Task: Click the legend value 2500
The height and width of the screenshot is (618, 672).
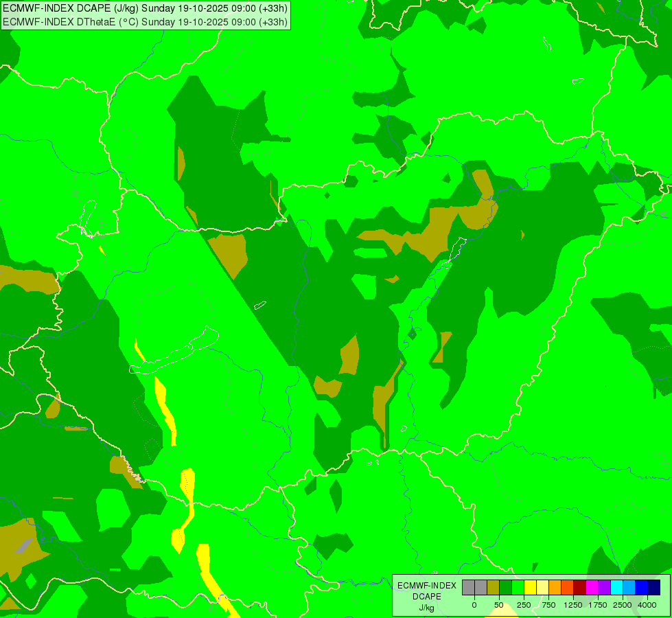Action: tap(623, 605)
